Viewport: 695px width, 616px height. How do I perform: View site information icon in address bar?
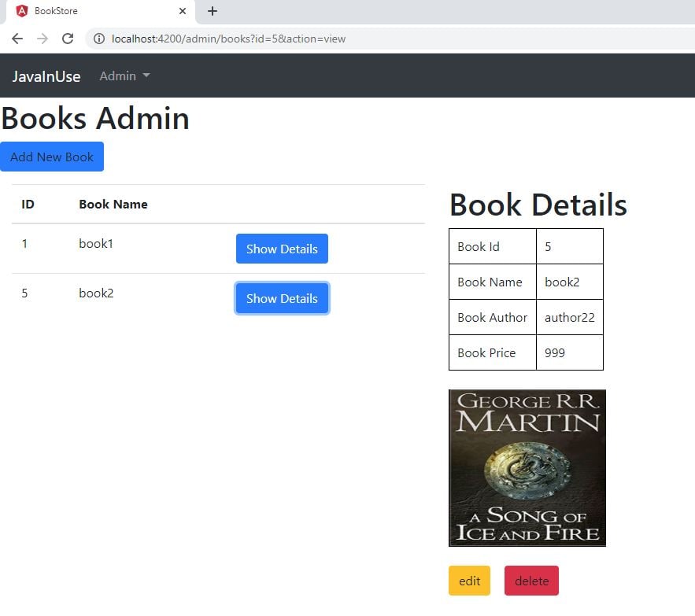pyautogui.click(x=99, y=39)
